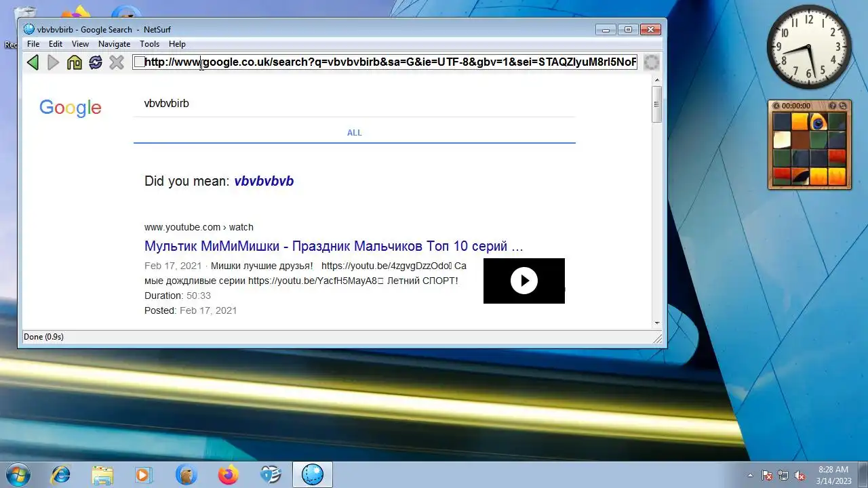868x488 pixels.
Task: Click the 'www.youtube.com › watch' text
Action: click(x=199, y=227)
